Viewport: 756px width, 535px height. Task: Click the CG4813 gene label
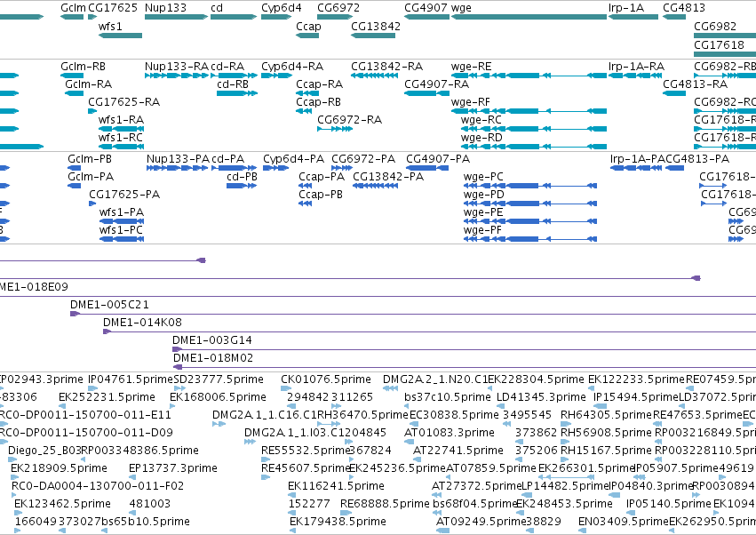point(684,8)
